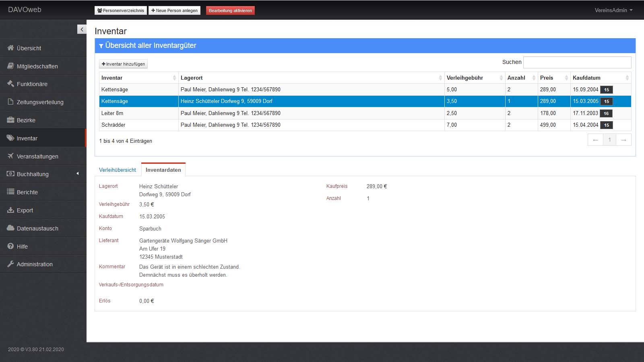Viewport: 644px width, 362px height.
Task: Click the Sparbuch Konto value
Action: click(150, 228)
